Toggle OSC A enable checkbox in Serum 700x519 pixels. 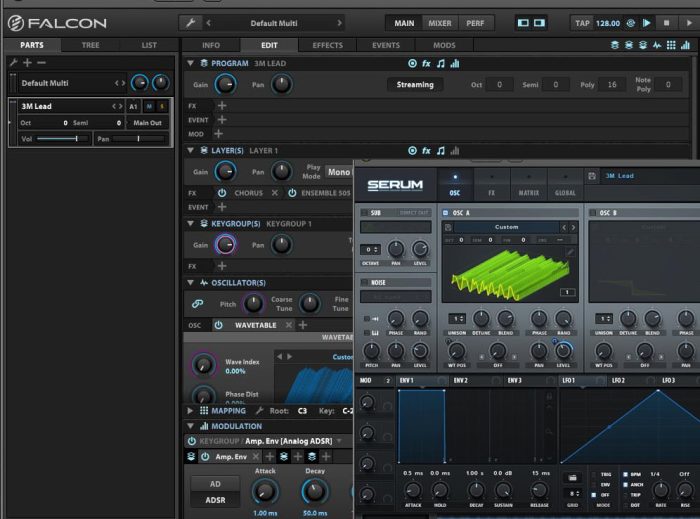pyautogui.click(x=445, y=213)
